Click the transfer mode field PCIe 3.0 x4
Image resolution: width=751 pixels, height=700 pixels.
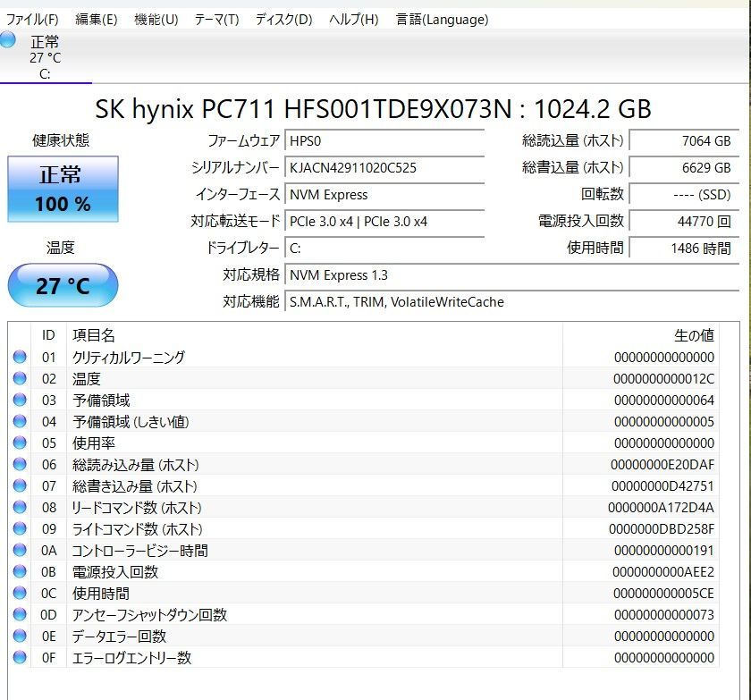pyautogui.click(x=384, y=222)
